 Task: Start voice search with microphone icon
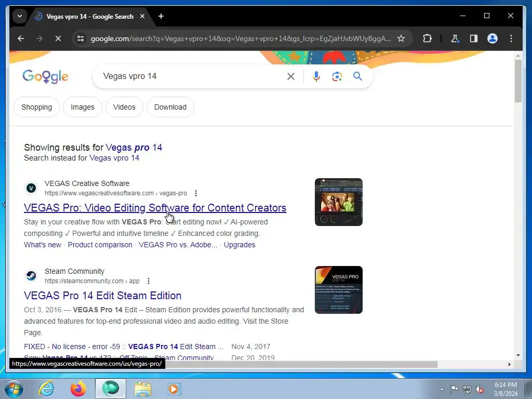tap(316, 76)
